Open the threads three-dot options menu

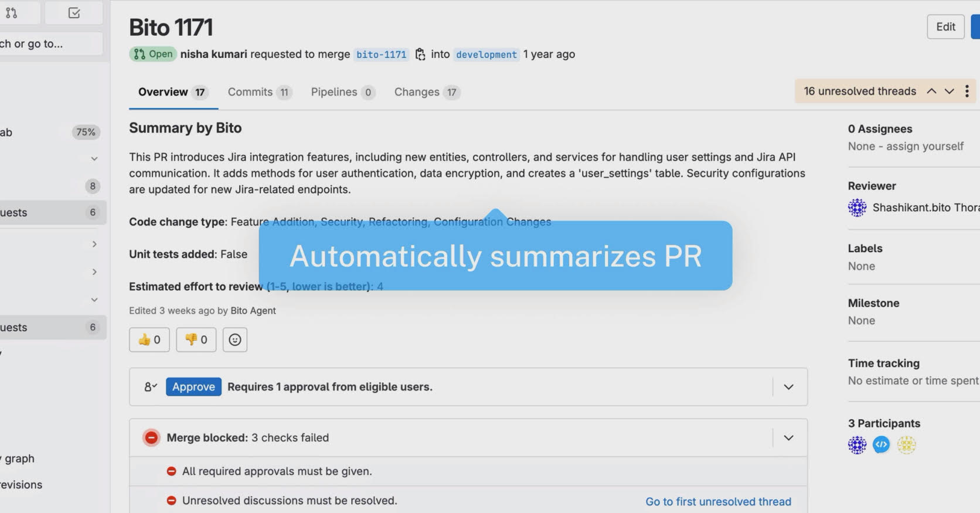pos(967,91)
